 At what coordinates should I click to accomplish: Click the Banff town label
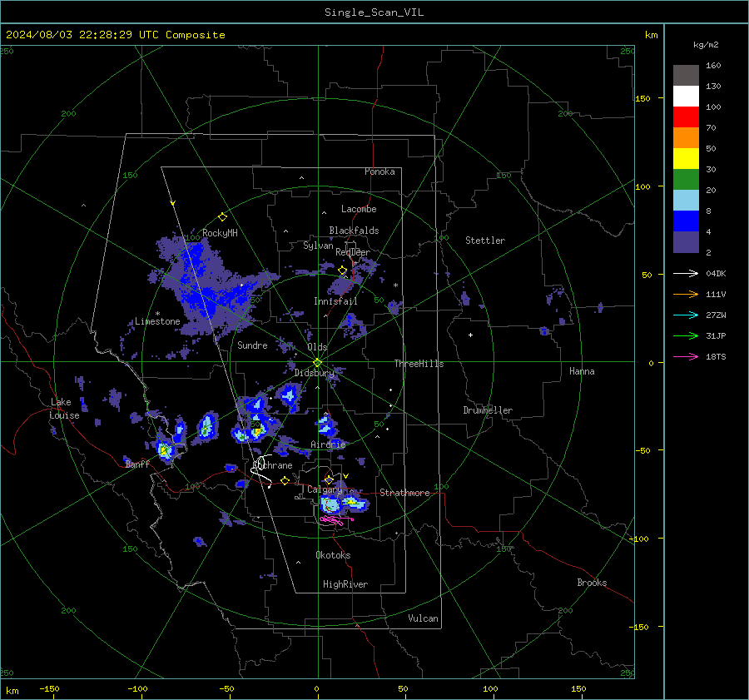137,464
